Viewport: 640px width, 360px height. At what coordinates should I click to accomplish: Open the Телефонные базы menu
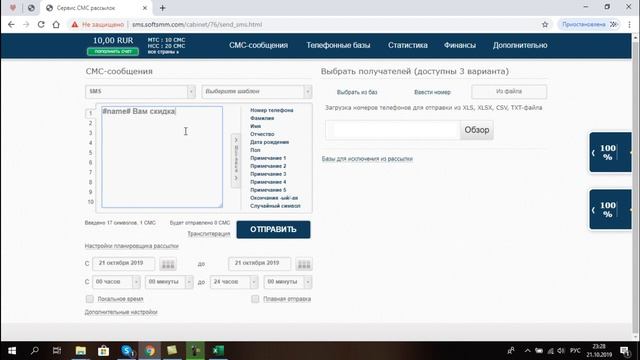[x=338, y=45]
